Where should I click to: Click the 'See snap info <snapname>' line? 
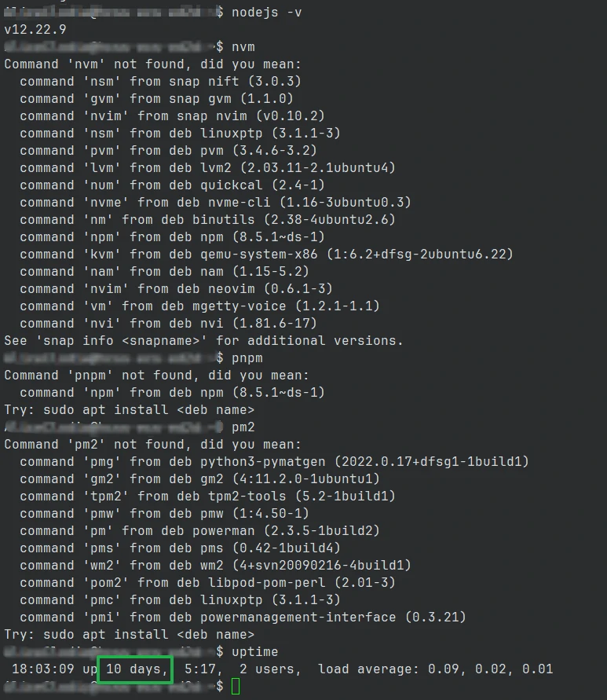(x=203, y=341)
